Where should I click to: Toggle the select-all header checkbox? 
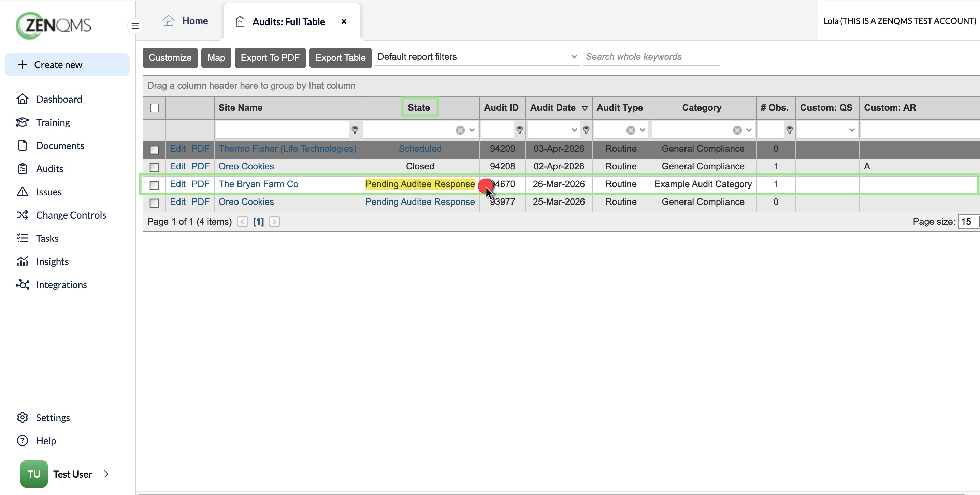(x=155, y=108)
